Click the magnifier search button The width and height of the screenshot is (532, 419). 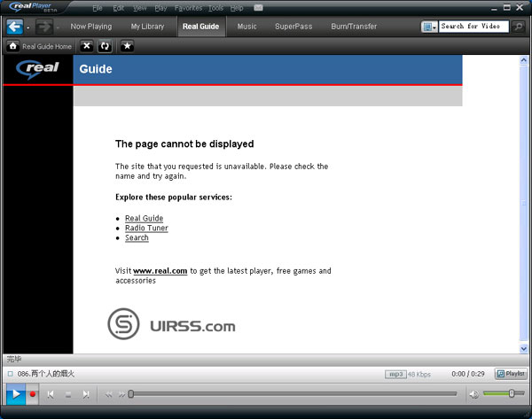point(518,27)
